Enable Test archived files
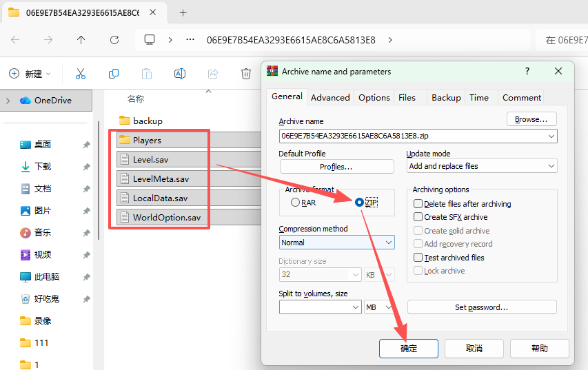Image resolution: width=588 pixels, height=370 pixels. (418, 258)
